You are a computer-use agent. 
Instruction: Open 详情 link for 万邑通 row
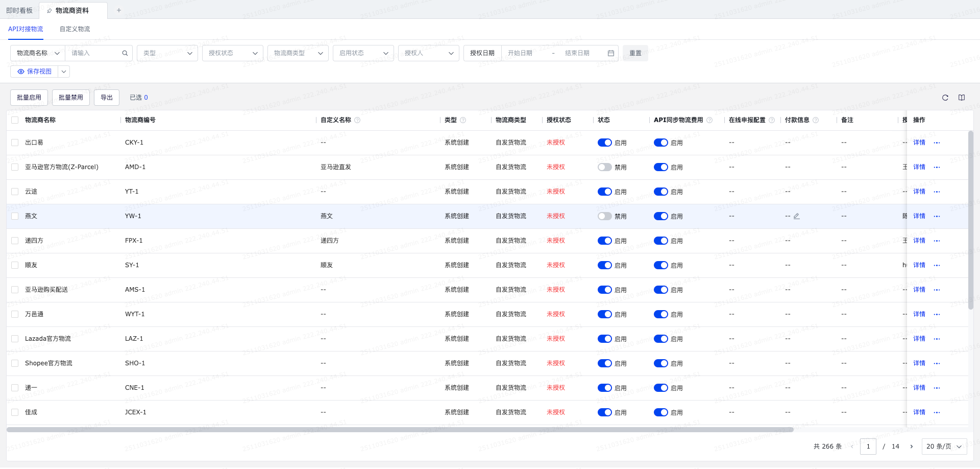click(x=919, y=314)
